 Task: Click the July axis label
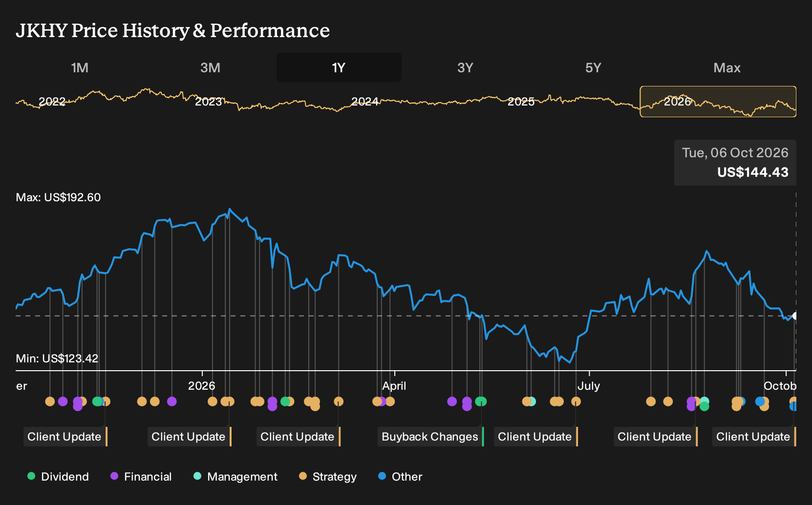(x=589, y=386)
